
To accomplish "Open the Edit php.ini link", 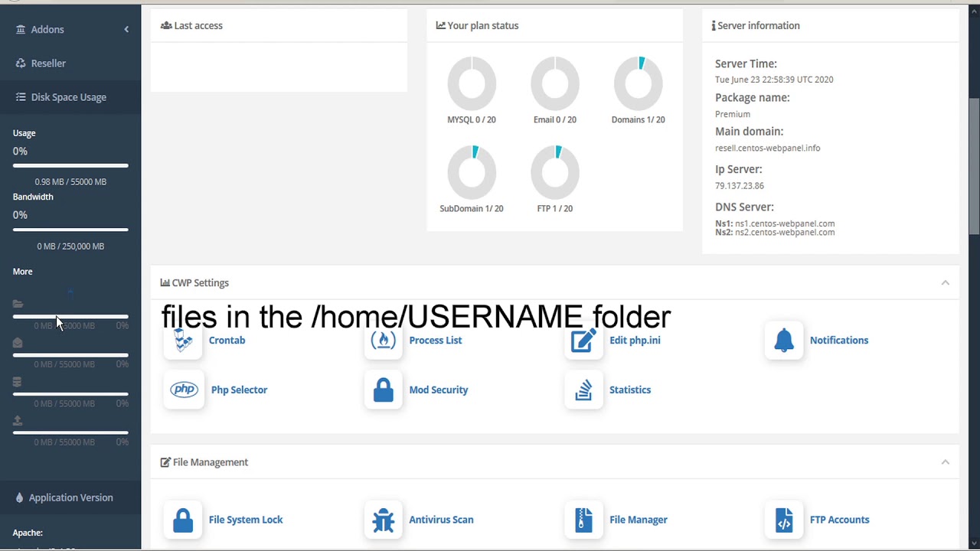I will pyautogui.click(x=635, y=340).
